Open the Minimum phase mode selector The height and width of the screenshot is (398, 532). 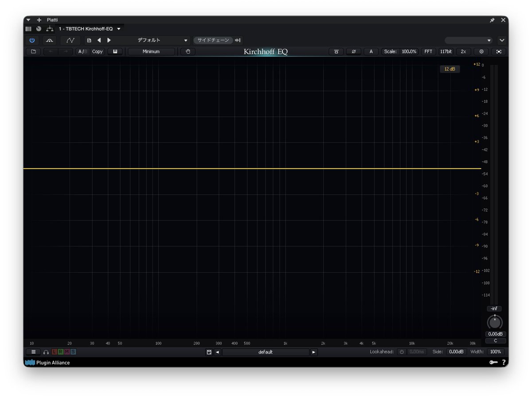pyautogui.click(x=151, y=51)
